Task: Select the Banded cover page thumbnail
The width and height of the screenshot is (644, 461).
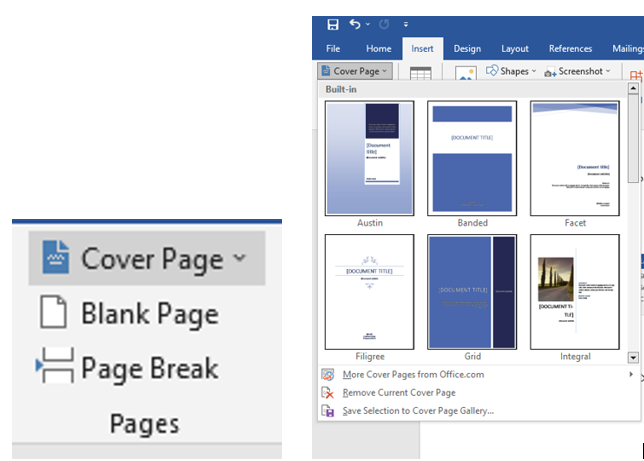Action: tap(472, 158)
